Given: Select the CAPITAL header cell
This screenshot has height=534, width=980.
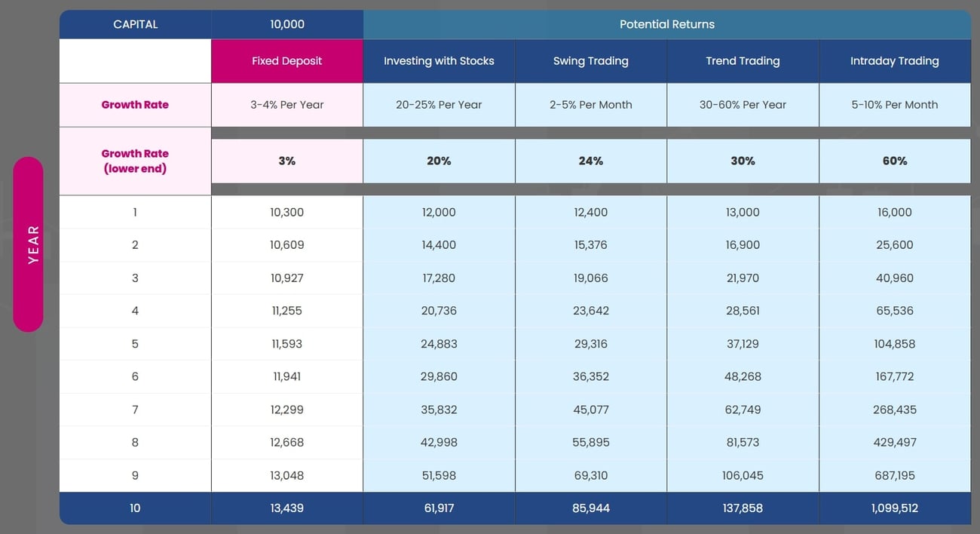Looking at the screenshot, I should [135, 24].
